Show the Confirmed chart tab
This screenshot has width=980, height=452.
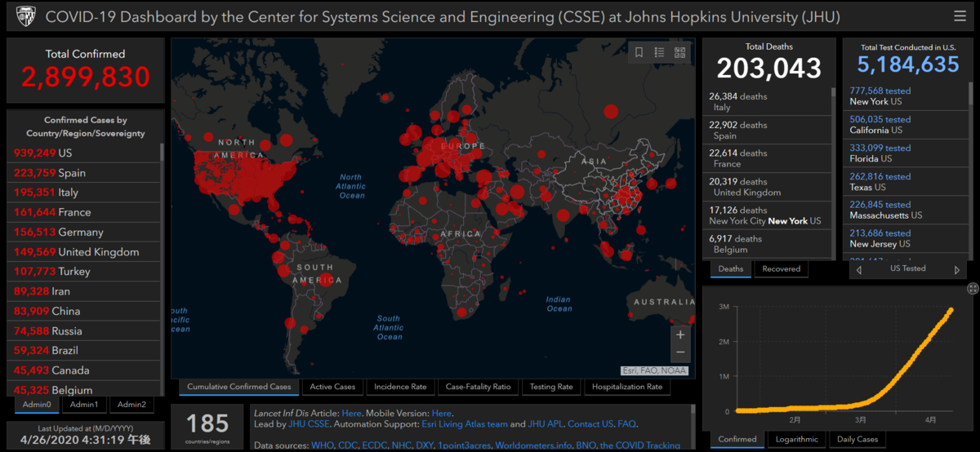pyautogui.click(x=737, y=439)
